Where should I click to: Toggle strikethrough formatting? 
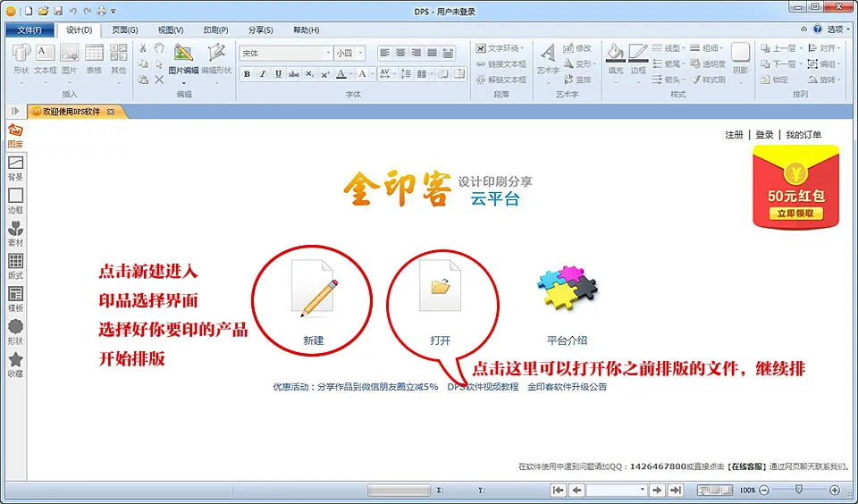point(294,74)
